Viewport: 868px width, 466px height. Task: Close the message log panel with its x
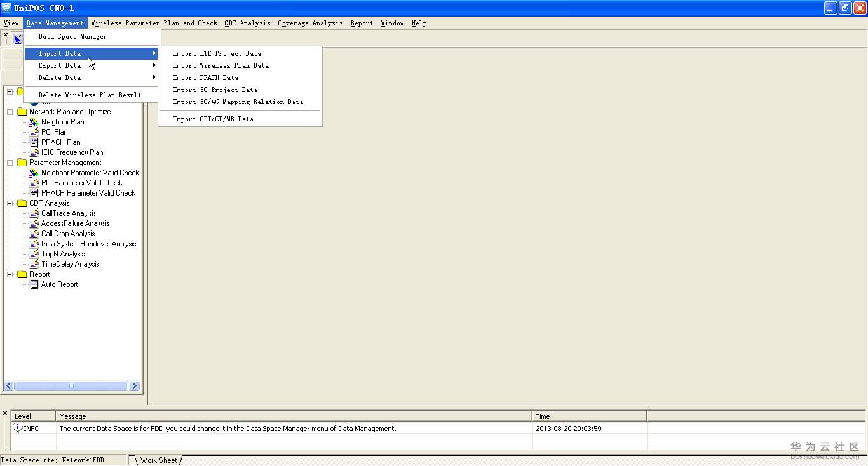6,413
